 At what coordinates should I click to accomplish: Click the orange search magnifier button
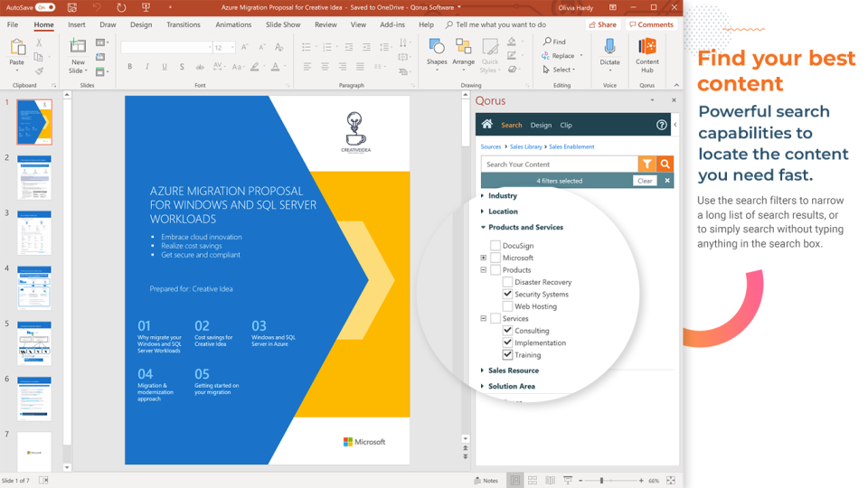(x=665, y=164)
